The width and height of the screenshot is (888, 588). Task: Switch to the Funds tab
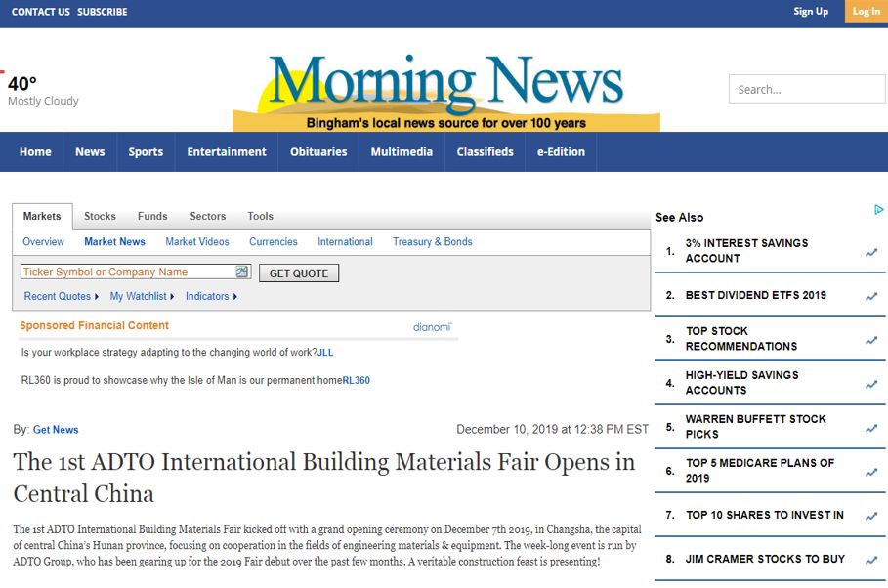click(152, 217)
